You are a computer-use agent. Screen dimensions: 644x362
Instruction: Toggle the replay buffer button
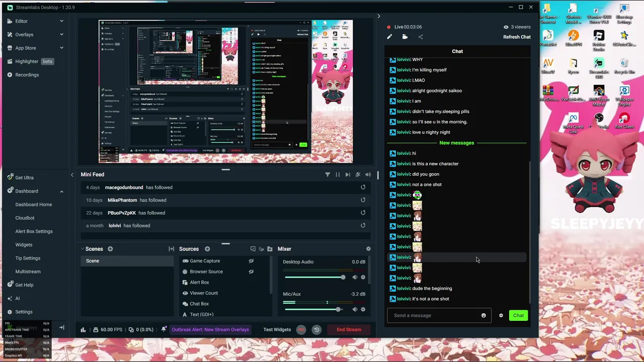(x=316, y=330)
